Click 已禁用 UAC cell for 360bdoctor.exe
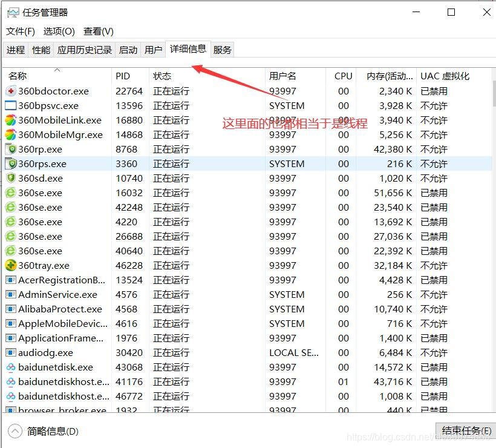 (x=434, y=91)
